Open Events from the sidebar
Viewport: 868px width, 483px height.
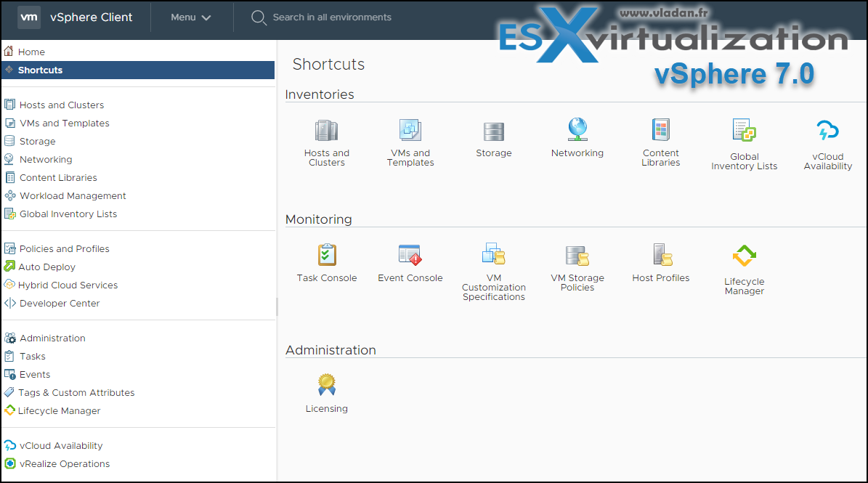pyautogui.click(x=34, y=375)
